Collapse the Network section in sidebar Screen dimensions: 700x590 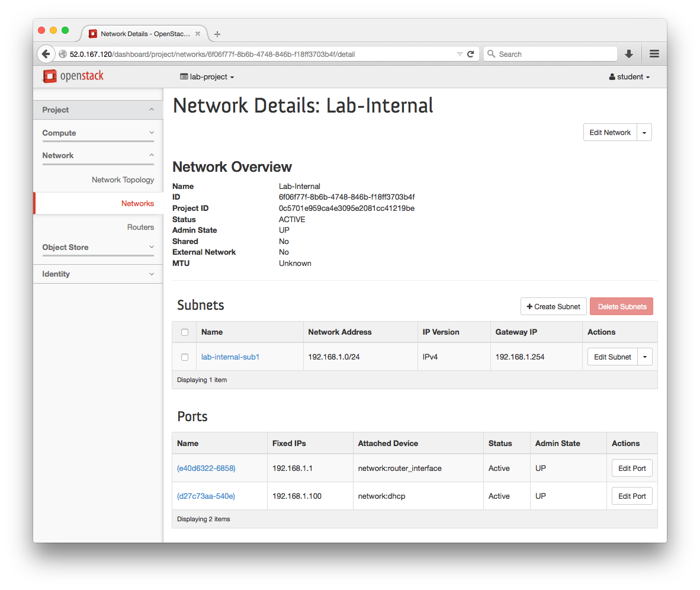click(x=98, y=155)
